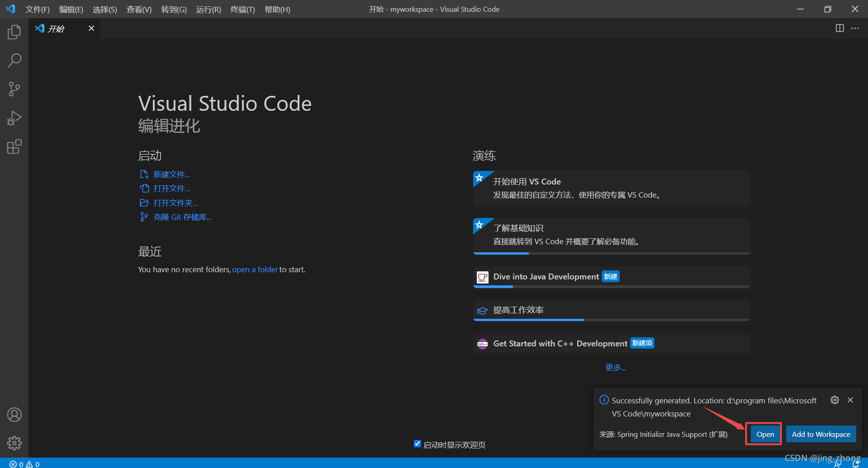
Task: Click the 新建文件... link
Action: [x=171, y=175]
